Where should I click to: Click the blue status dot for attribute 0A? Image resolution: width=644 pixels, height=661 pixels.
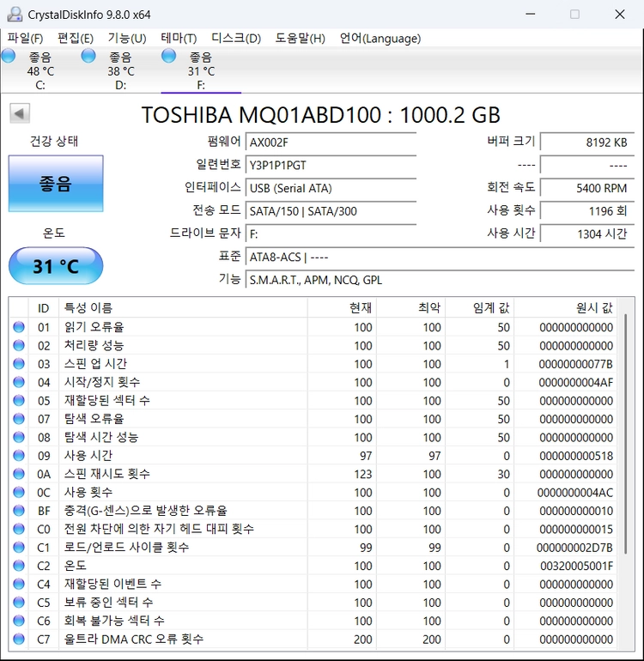(x=19, y=474)
